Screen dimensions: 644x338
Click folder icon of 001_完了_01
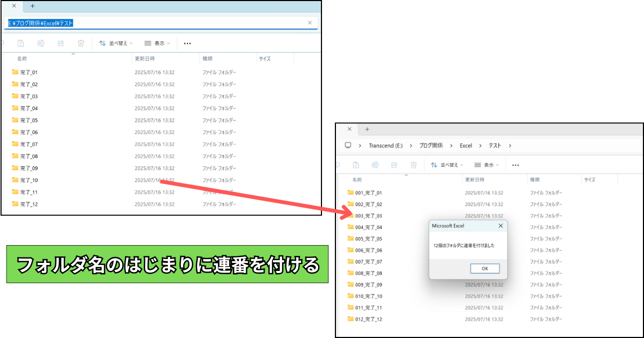[350, 192]
